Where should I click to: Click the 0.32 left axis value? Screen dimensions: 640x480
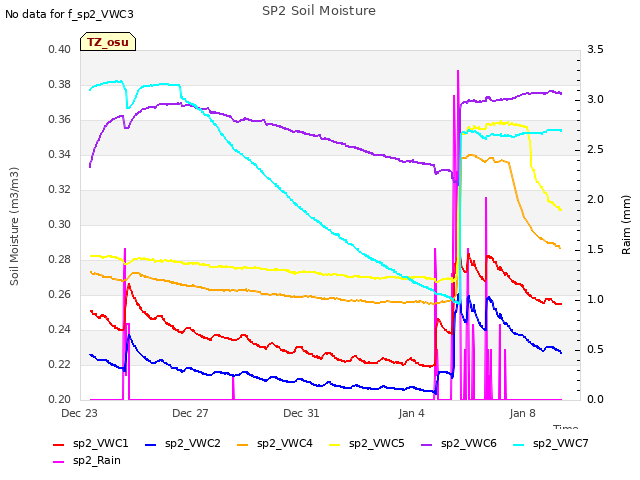60,189
